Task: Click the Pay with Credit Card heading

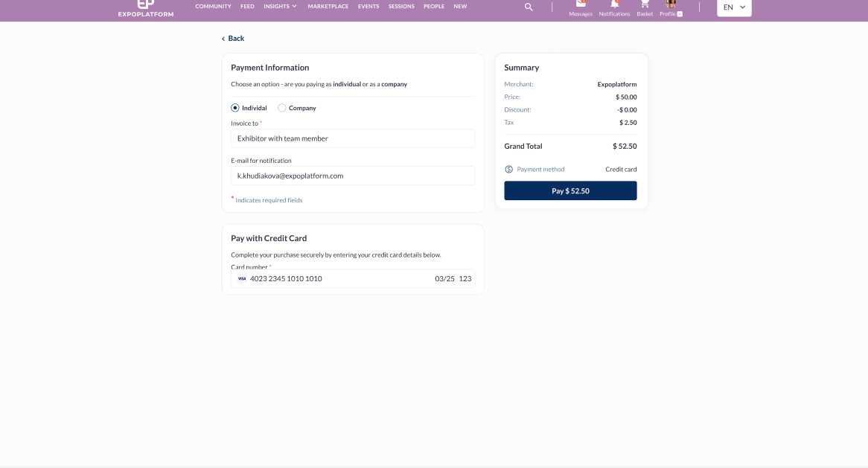Action: click(269, 238)
